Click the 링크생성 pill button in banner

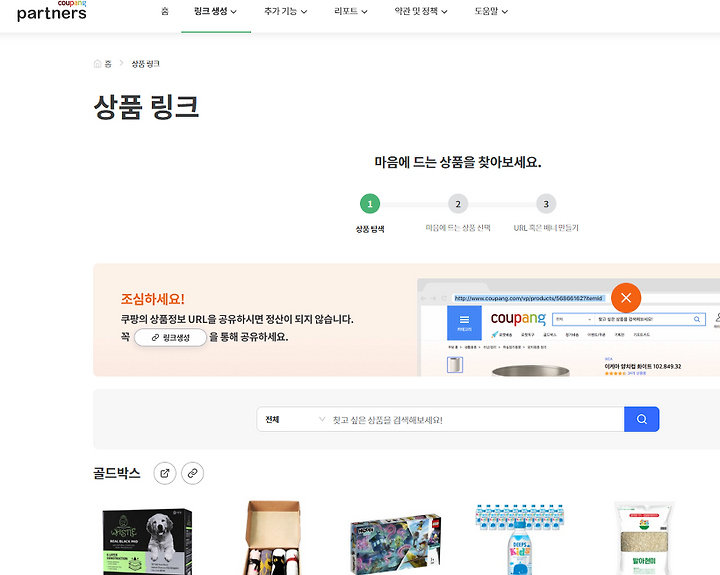pos(170,338)
